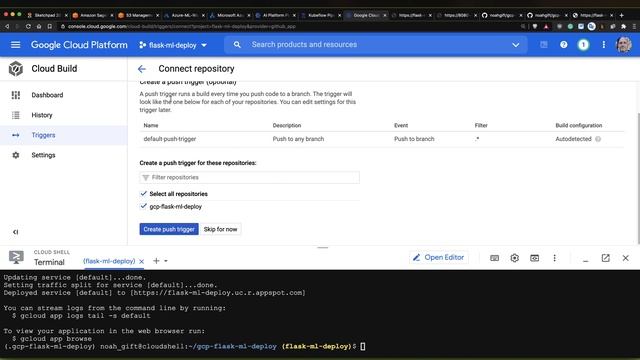Go back from Connect repository
Viewport: 640px width, 360px height.
pos(142,69)
